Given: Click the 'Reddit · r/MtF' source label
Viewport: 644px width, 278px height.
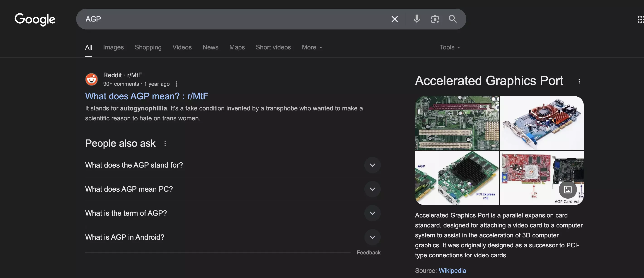Looking at the screenshot, I should point(123,75).
